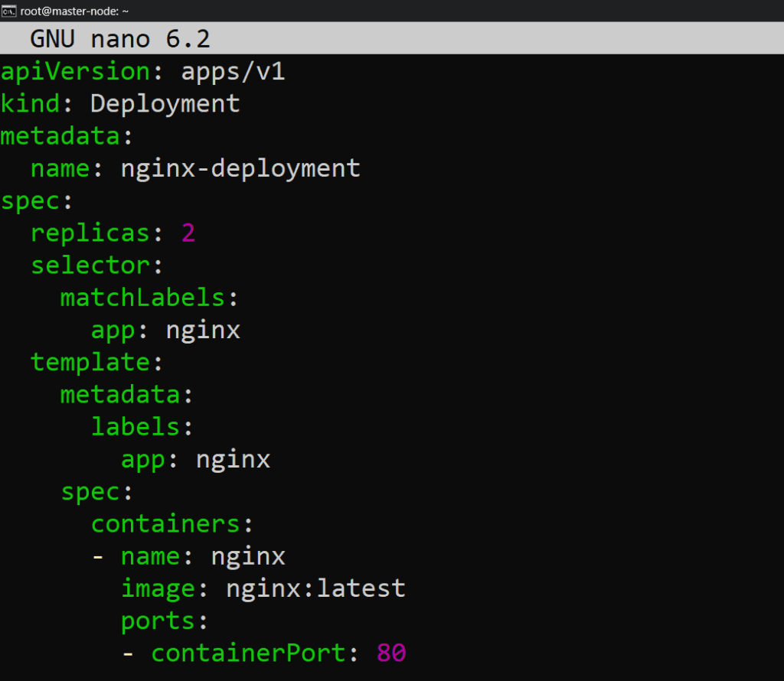Click the GNU nano 6.2 header bar
Screen dimensions: 784x681
(x=392, y=38)
